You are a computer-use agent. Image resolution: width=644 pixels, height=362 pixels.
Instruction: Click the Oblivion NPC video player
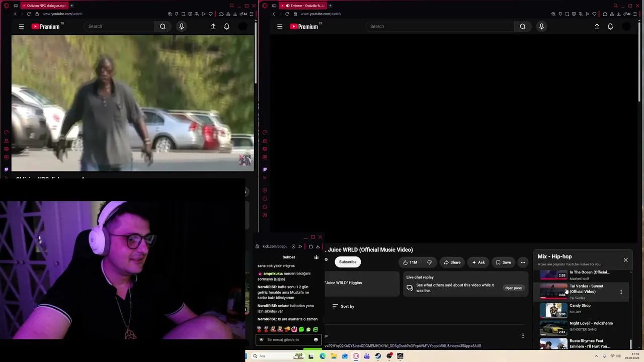[133, 103]
